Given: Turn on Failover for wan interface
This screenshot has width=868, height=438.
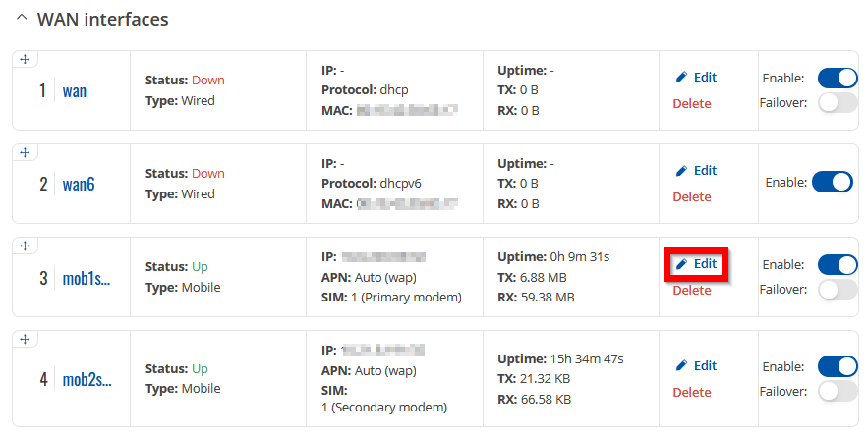Looking at the screenshot, I should point(838,102).
